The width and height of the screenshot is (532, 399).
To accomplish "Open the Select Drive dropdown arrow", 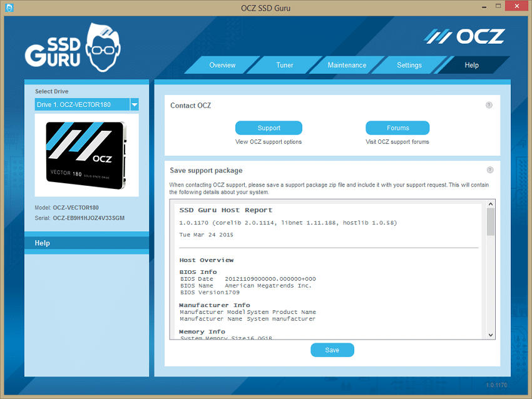I will pos(135,104).
